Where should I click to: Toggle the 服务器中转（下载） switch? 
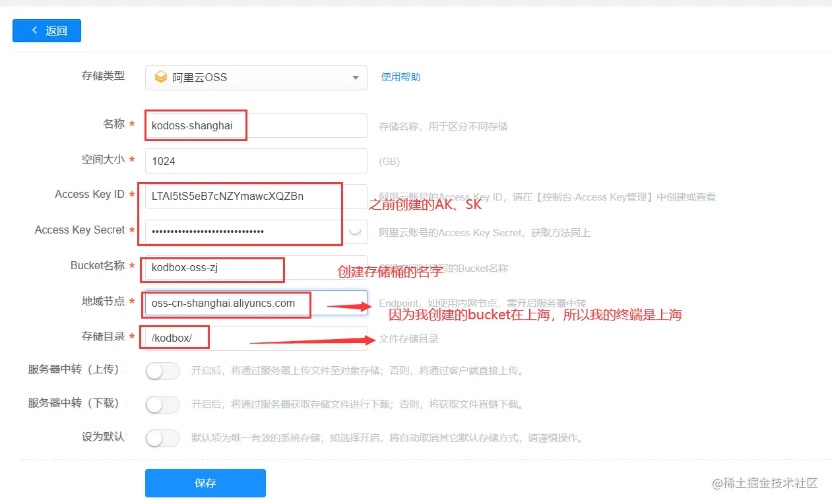click(162, 404)
